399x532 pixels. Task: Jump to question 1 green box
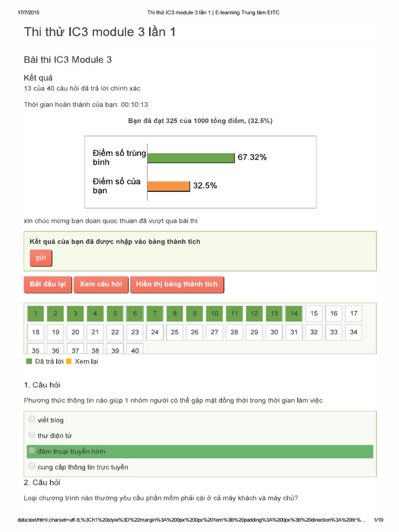(x=36, y=313)
